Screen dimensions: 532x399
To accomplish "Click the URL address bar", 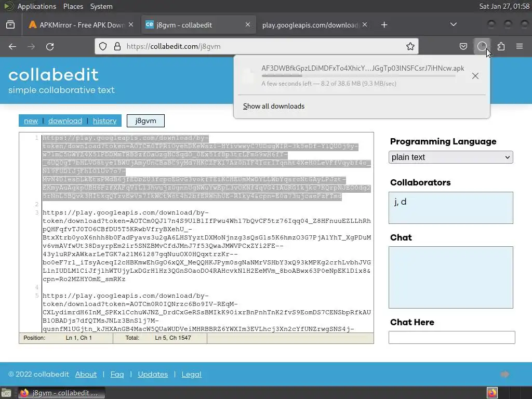I will [x=256, y=46].
